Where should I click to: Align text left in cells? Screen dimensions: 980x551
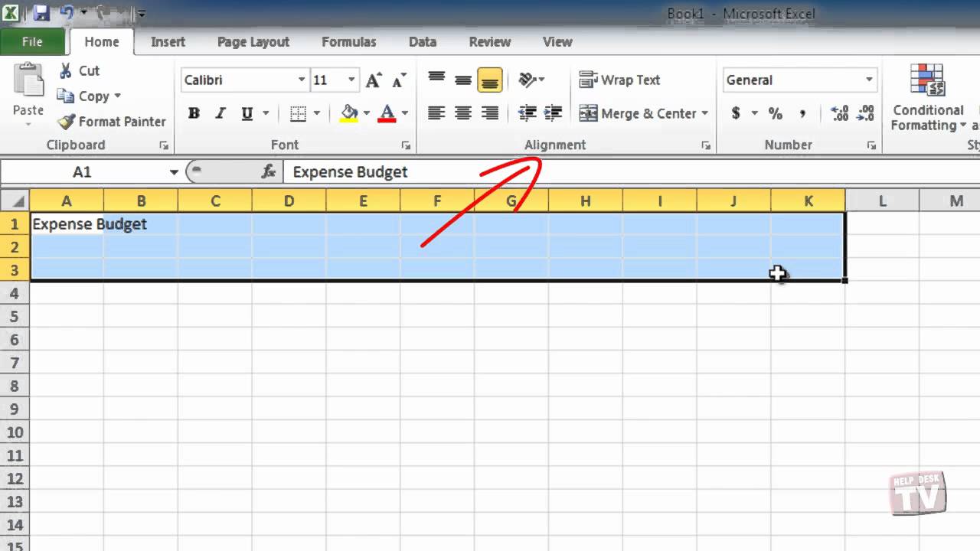[x=436, y=113]
